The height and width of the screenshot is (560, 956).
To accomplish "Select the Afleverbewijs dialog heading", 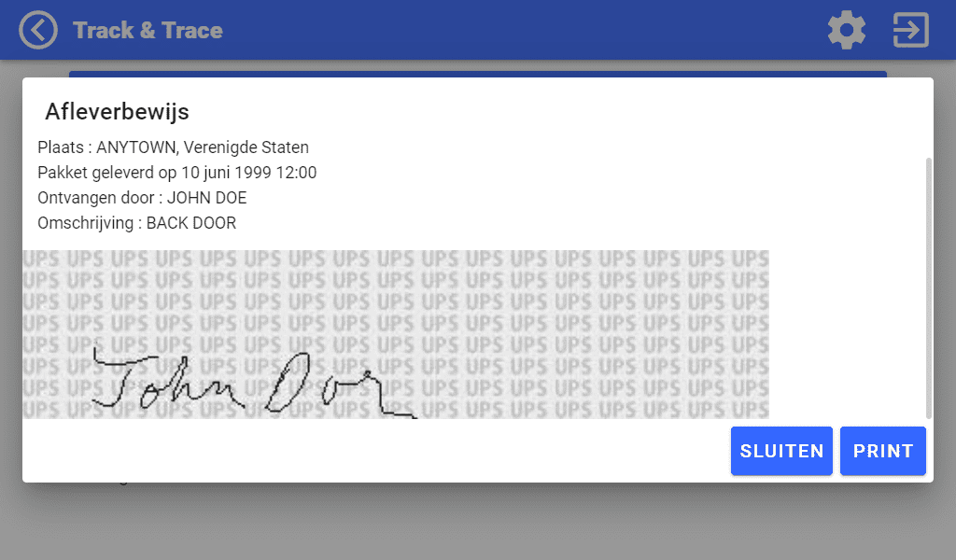I will pyautogui.click(x=117, y=111).
